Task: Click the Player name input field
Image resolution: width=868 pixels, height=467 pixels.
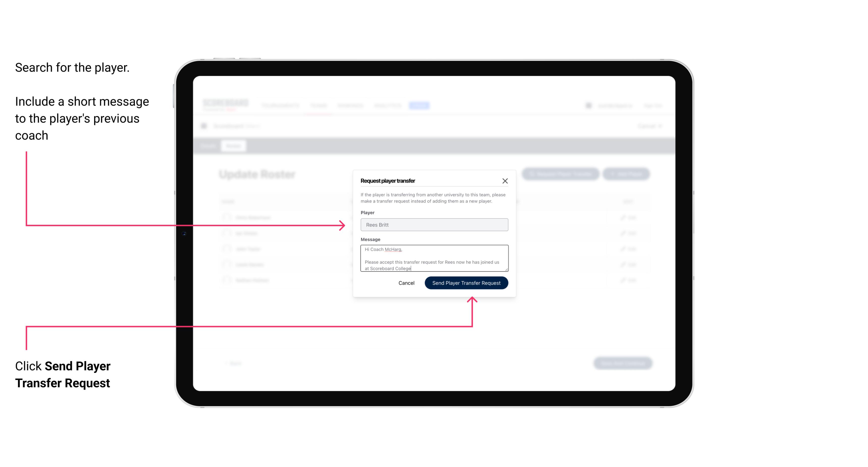Action: coord(434,225)
